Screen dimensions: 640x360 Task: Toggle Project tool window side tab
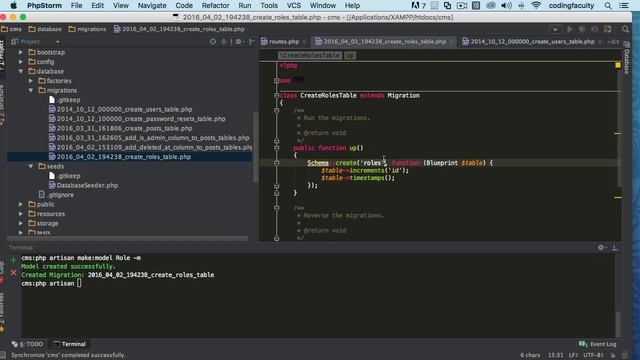[2, 56]
